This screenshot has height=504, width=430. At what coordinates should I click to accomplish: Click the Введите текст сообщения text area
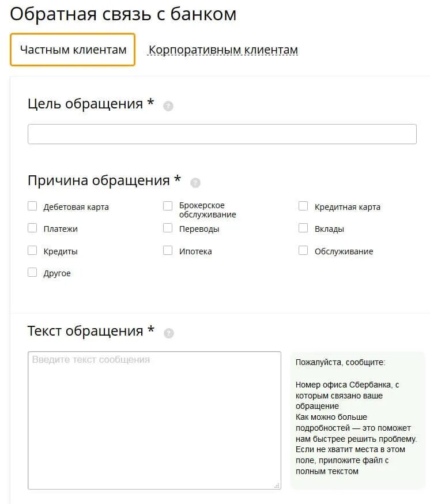tap(154, 420)
